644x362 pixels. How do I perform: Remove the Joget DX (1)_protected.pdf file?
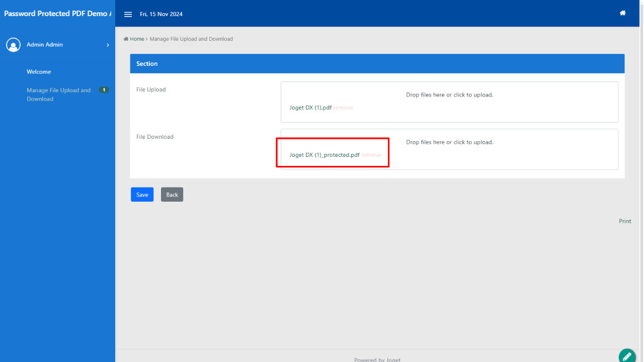[371, 155]
